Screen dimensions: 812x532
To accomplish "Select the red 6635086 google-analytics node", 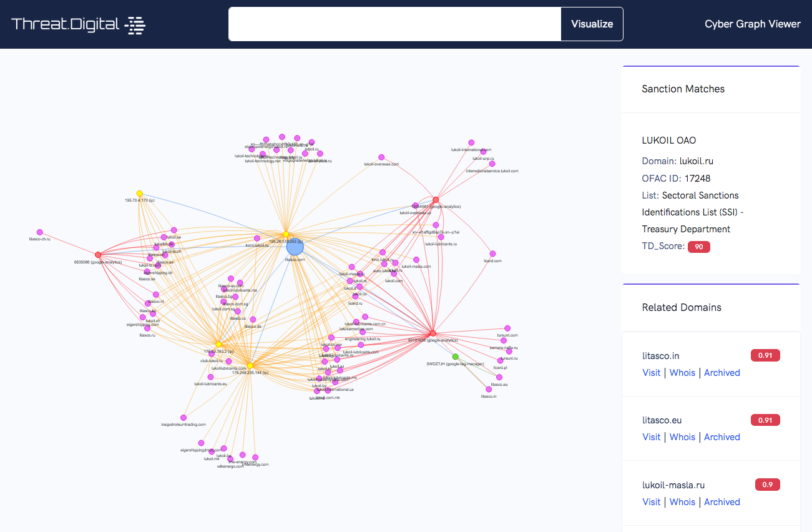I will (x=98, y=255).
